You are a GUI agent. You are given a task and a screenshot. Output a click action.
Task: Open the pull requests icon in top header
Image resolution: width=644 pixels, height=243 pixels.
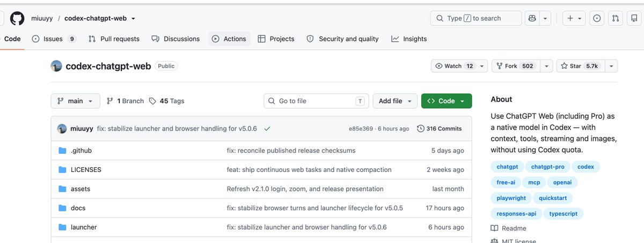[x=616, y=18]
